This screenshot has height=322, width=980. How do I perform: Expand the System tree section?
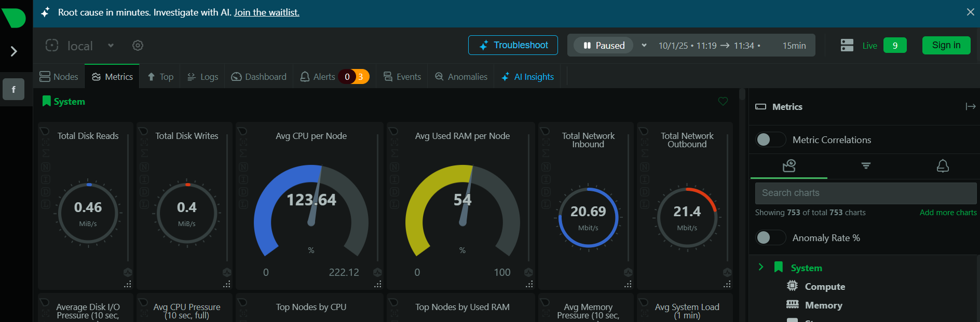[x=761, y=267]
